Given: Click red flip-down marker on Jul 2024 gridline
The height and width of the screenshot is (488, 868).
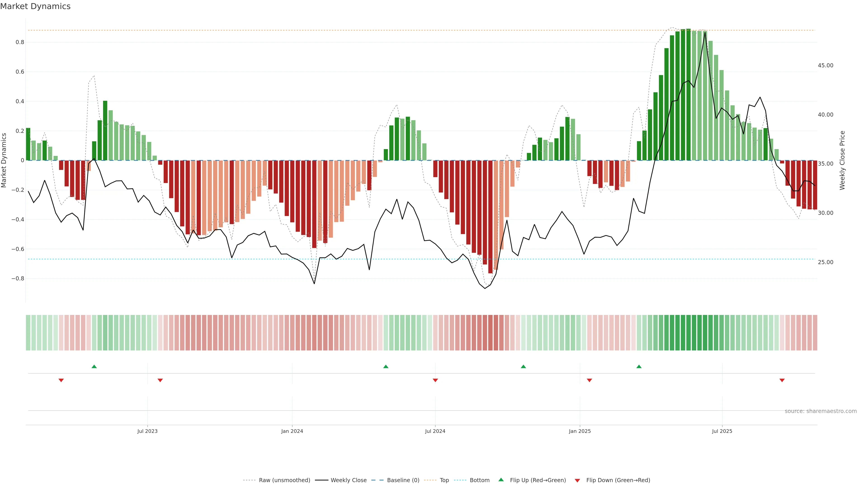Looking at the screenshot, I should pos(435,380).
